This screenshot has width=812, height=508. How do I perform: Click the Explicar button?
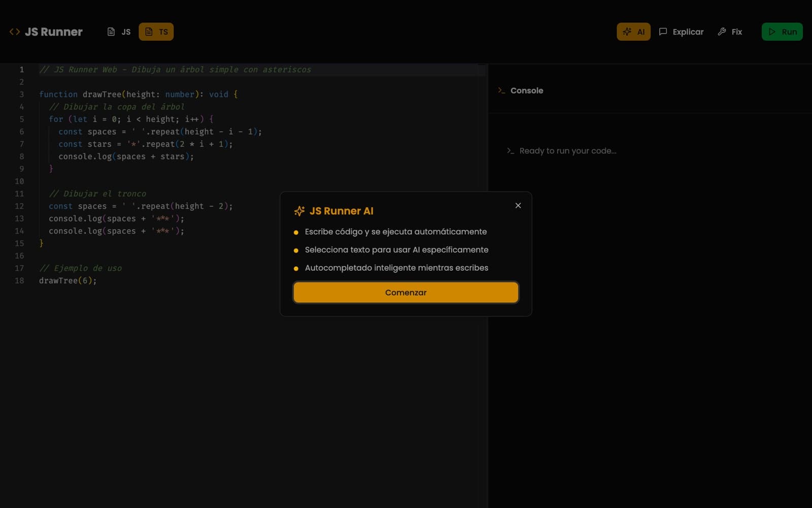681,31
